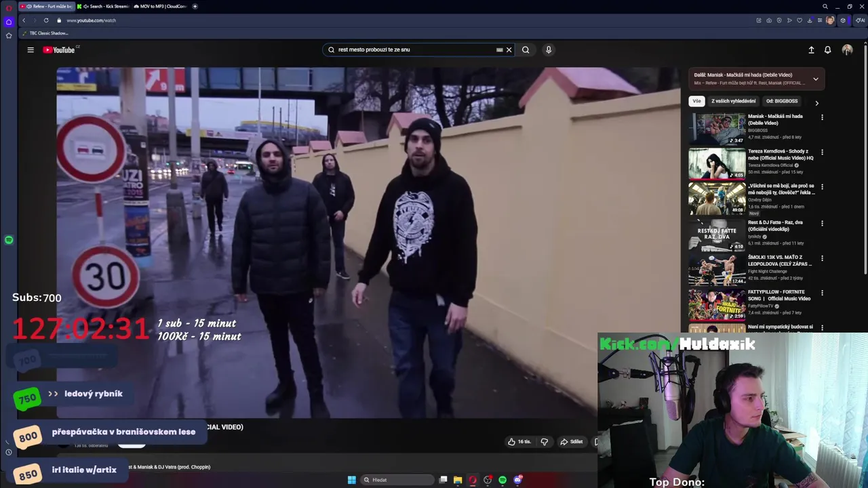The image size is (868, 488).
Task: Open the TBC Classic Shadow bookmark
Action: click(45, 33)
